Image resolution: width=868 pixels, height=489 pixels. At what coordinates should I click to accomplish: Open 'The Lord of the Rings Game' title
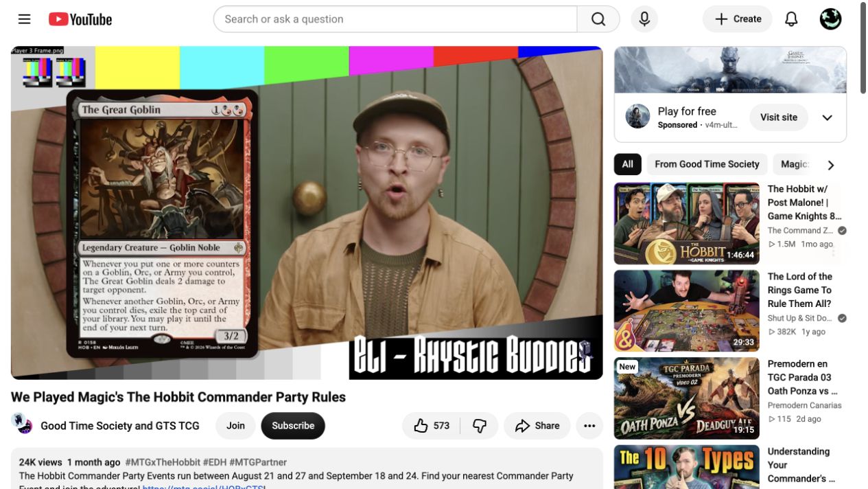coord(800,290)
